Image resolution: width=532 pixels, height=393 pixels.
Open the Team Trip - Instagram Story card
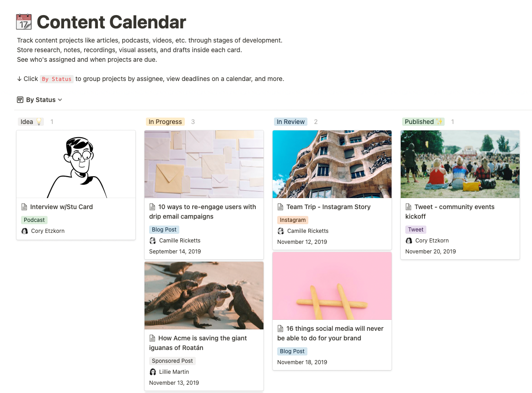click(x=328, y=207)
